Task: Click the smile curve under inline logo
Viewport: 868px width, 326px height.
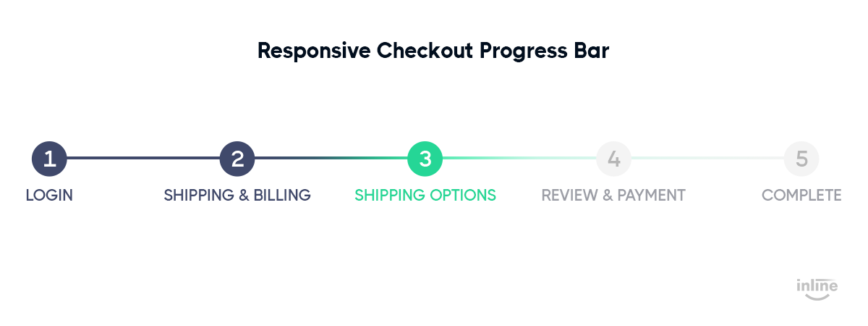Action: 817,296
